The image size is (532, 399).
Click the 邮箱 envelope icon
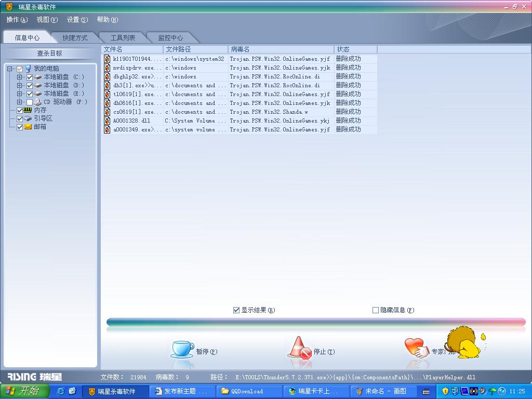[28, 127]
